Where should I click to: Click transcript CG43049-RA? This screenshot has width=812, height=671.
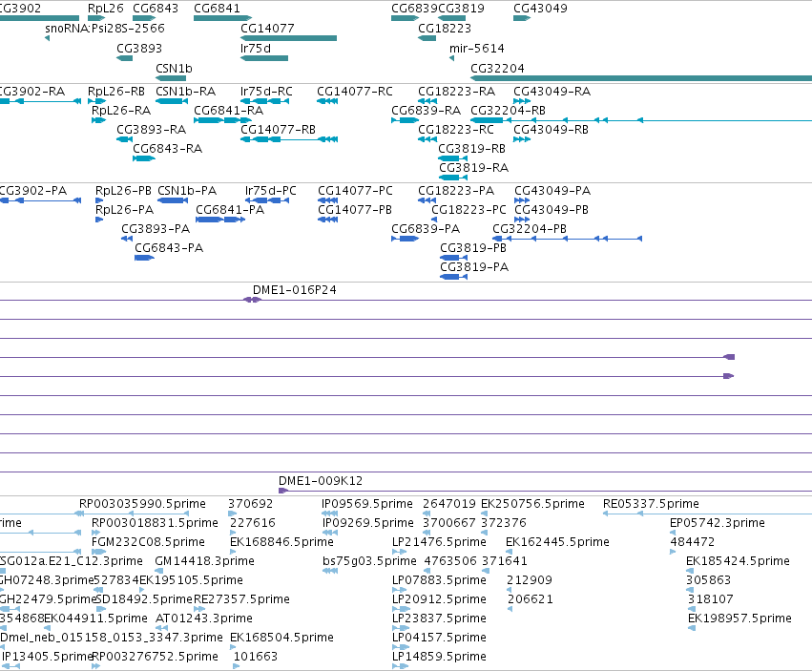[552, 92]
